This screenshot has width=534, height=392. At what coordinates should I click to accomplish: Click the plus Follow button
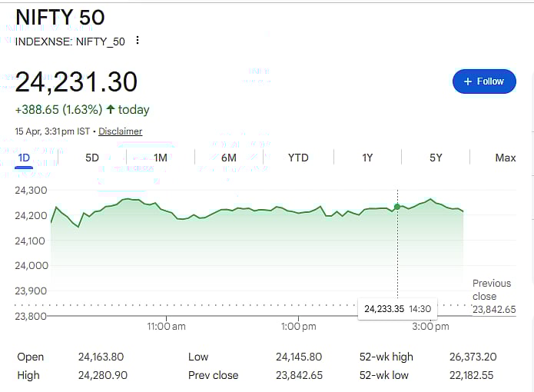[x=484, y=81]
